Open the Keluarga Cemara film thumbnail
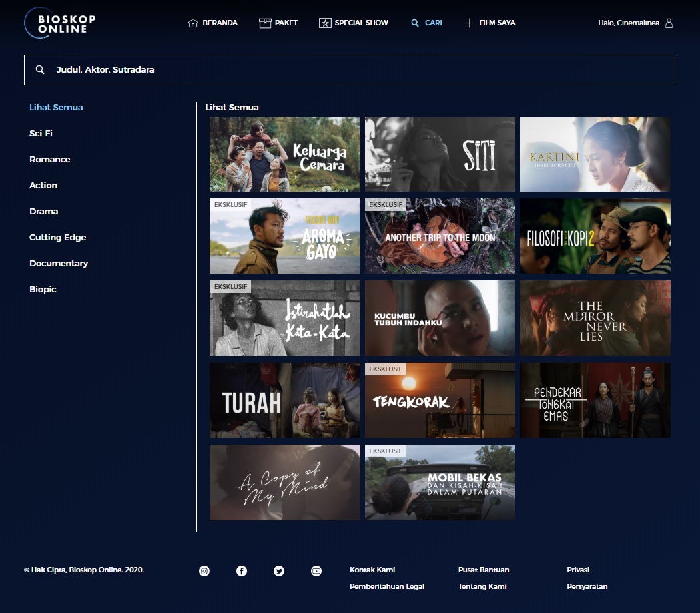 tap(285, 154)
